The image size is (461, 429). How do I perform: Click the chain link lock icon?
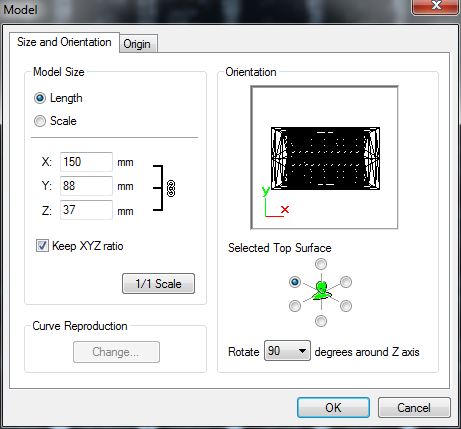tap(171, 189)
